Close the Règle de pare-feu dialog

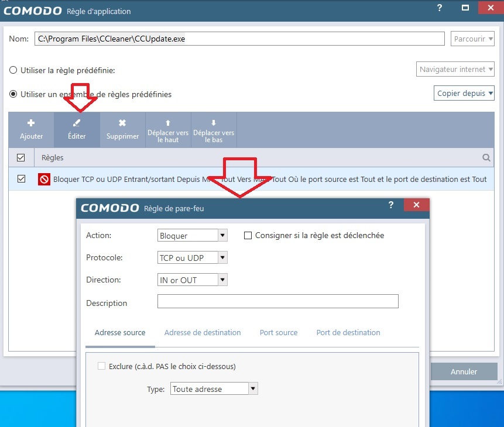coord(417,205)
